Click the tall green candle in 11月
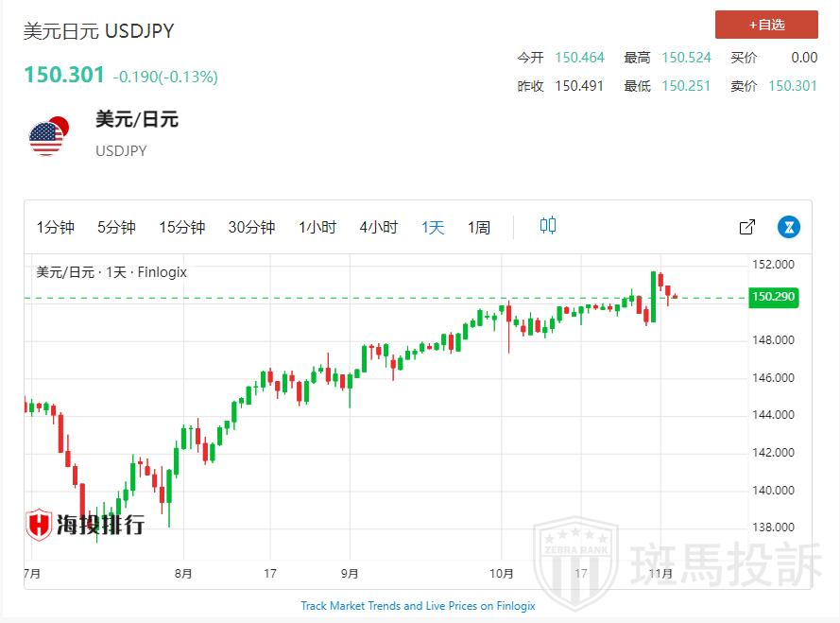Viewport: 840px width, 623px height. [653, 297]
